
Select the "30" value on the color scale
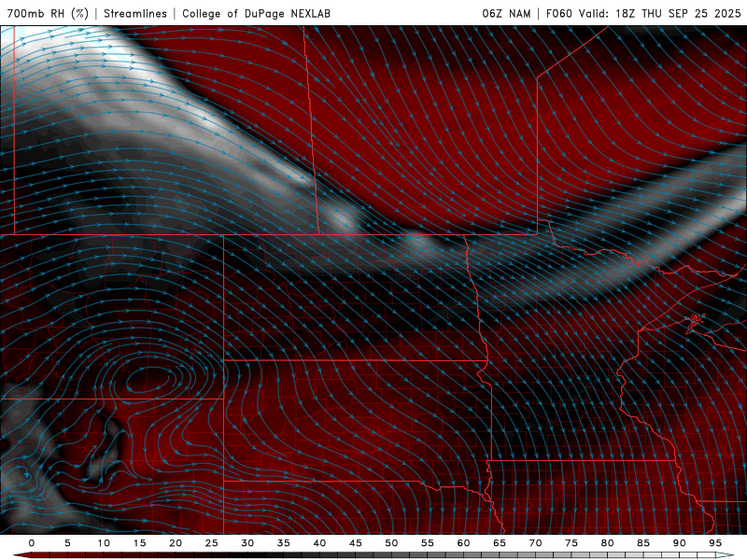[x=247, y=543]
